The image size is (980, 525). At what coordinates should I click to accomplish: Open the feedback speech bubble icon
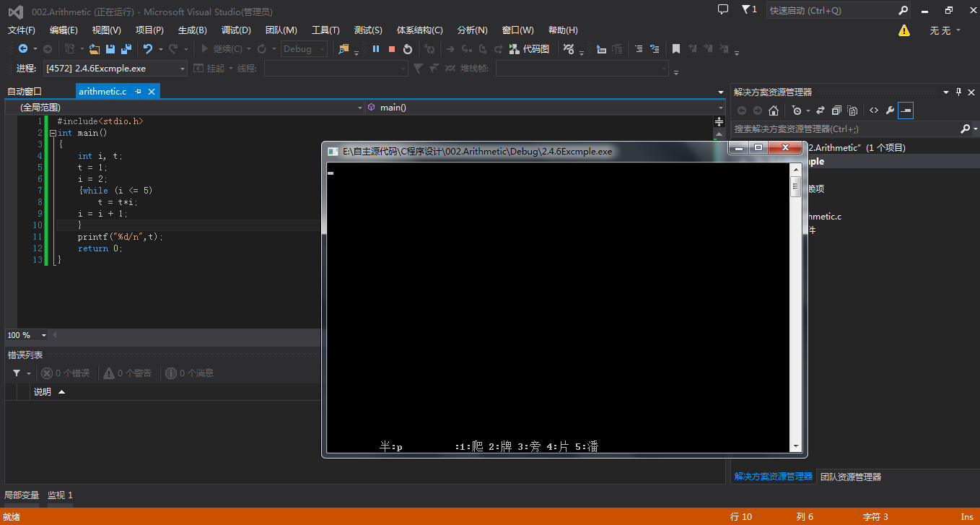click(723, 10)
